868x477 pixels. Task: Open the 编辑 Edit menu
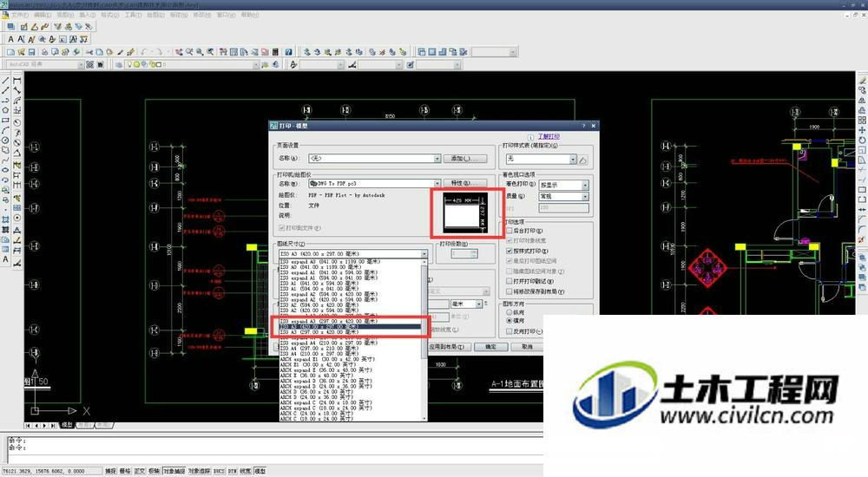[42, 15]
